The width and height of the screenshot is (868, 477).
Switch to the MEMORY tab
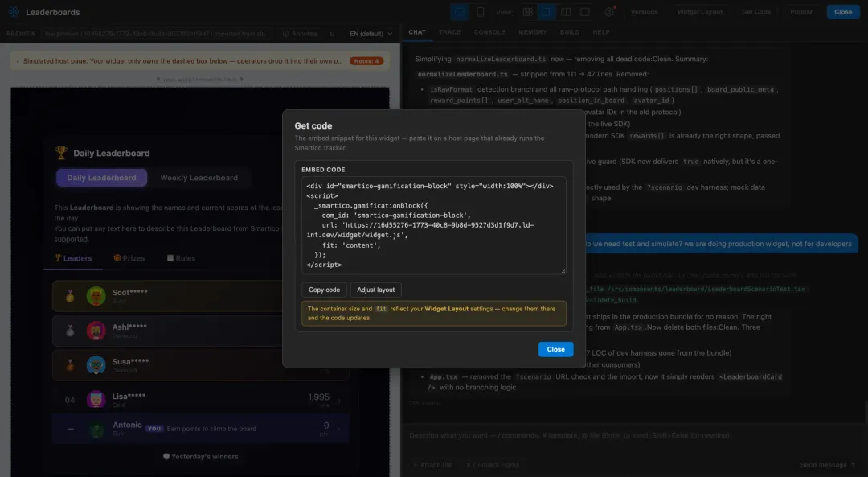(x=533, y=32)
